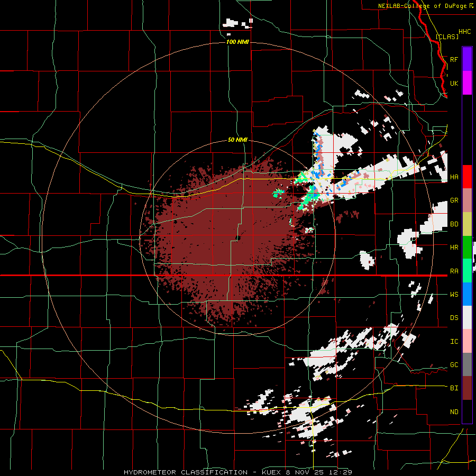Pick the mint green RA legend swatch

pyautogui.click(x=467, y=270)
